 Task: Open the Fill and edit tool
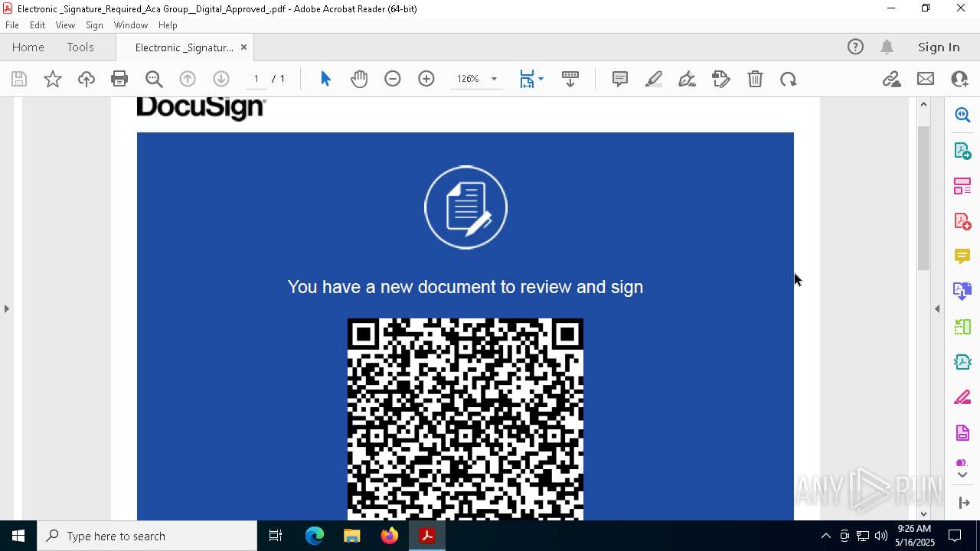tap(721, 79)
